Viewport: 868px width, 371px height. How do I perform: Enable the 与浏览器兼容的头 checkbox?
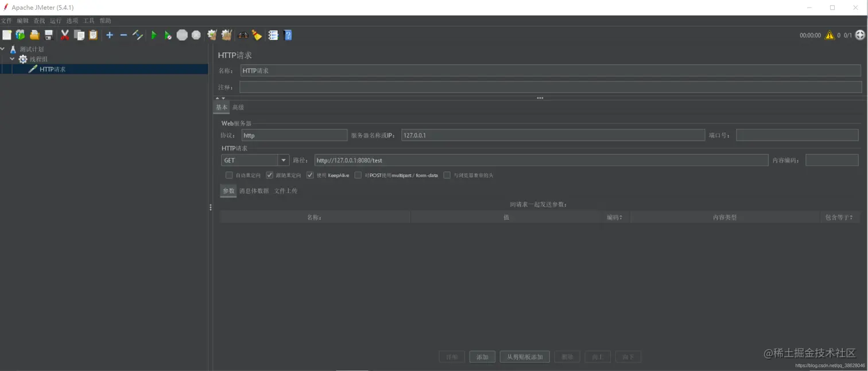(x=447, y=175)
